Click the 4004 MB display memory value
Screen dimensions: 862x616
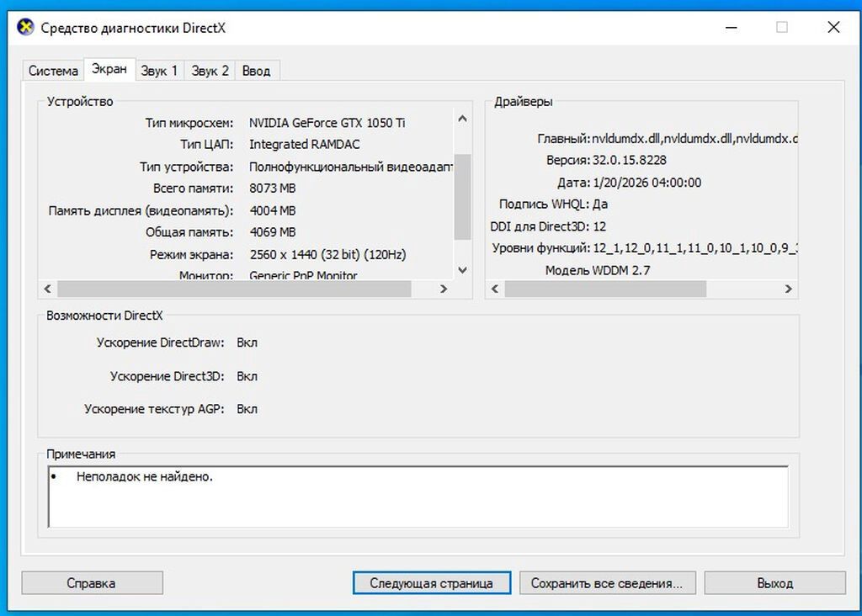tap(273, 210)
